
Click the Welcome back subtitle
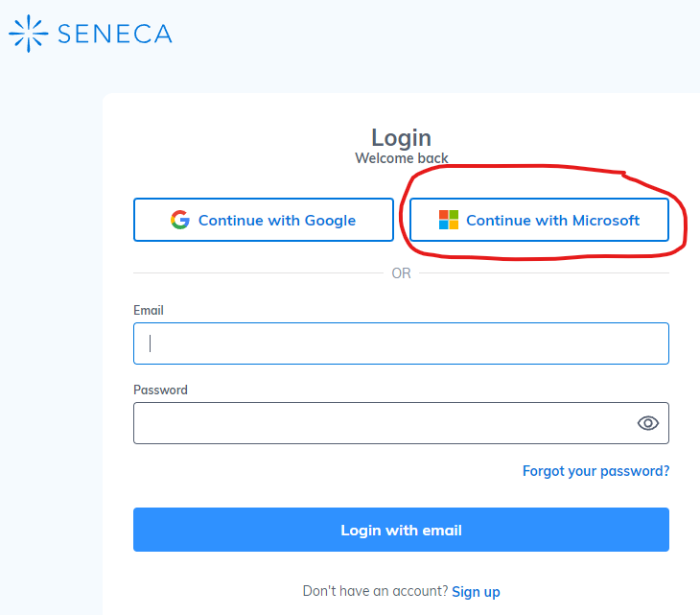coord(401,158)
